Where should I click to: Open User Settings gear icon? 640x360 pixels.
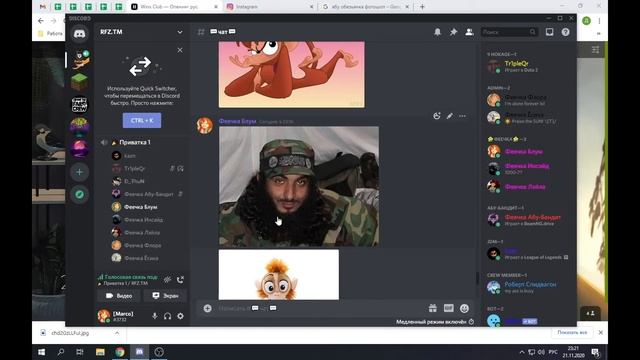tap(180, 316)
